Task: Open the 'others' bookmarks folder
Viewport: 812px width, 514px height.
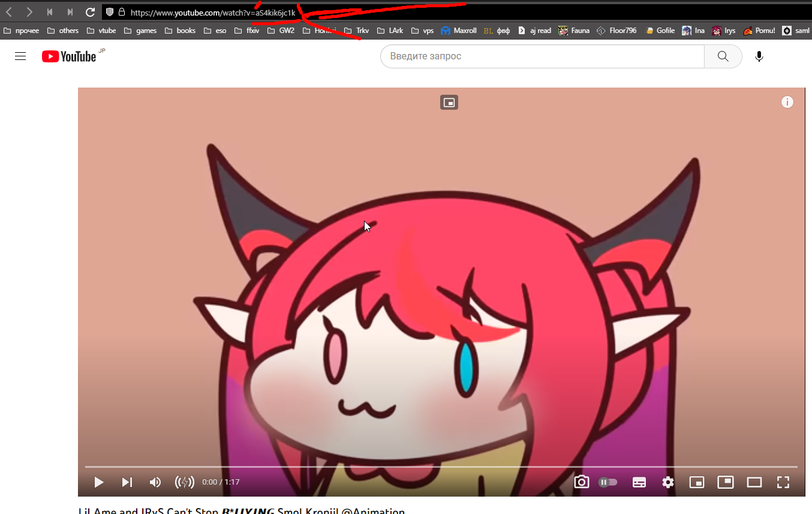Action: click(x=63, y=31)
